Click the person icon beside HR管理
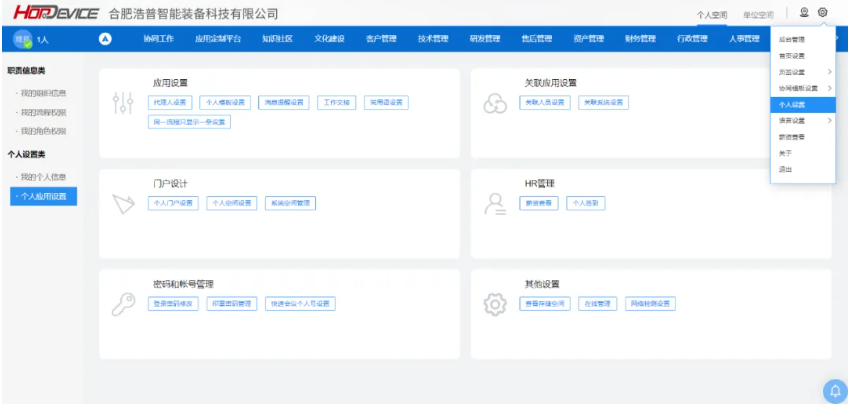Screen dimensions: 850x405 495,204
